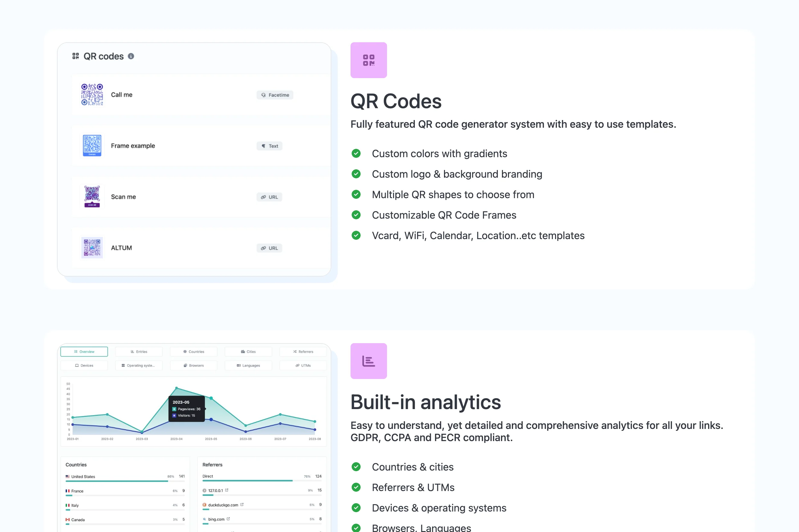Open the Operating systems tab
Screen dimensions: 799x532
click(x=139, y=366)
